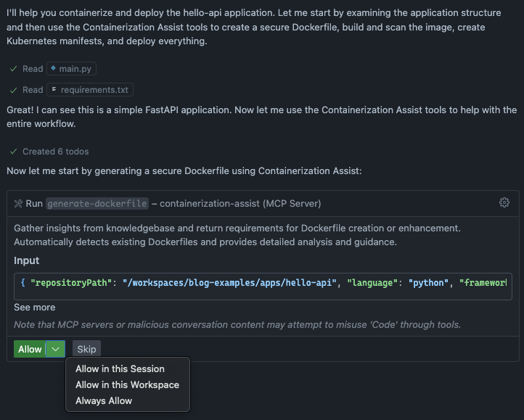
Task: Click the Python file icon beside main.py
Action: pyautogui.click(x=53, y=69)
